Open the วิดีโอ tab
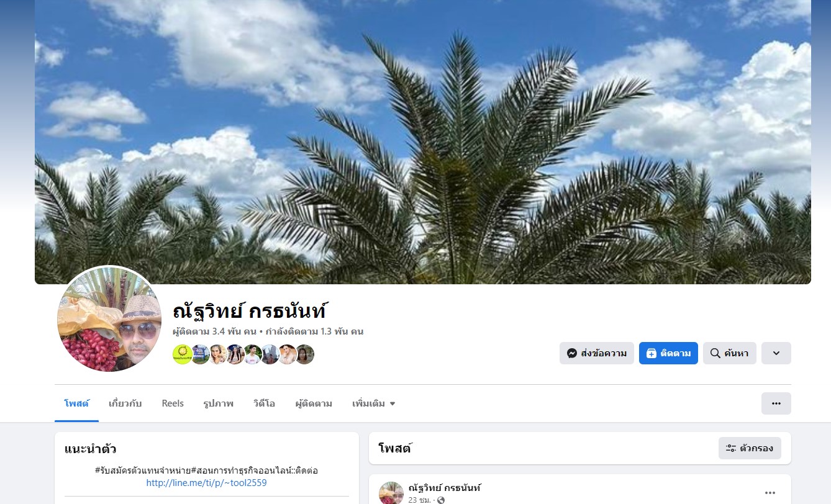Screen dimensions: 831x504 pos(264,403)
